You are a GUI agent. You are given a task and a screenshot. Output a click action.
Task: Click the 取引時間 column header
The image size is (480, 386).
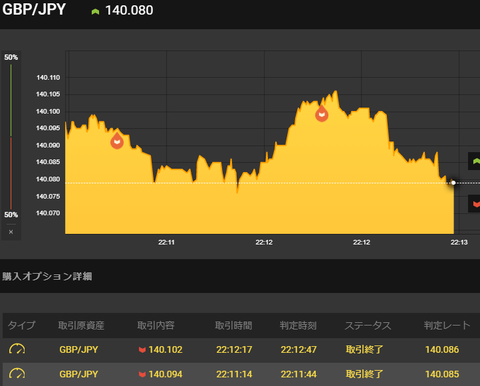coord(234,325)
